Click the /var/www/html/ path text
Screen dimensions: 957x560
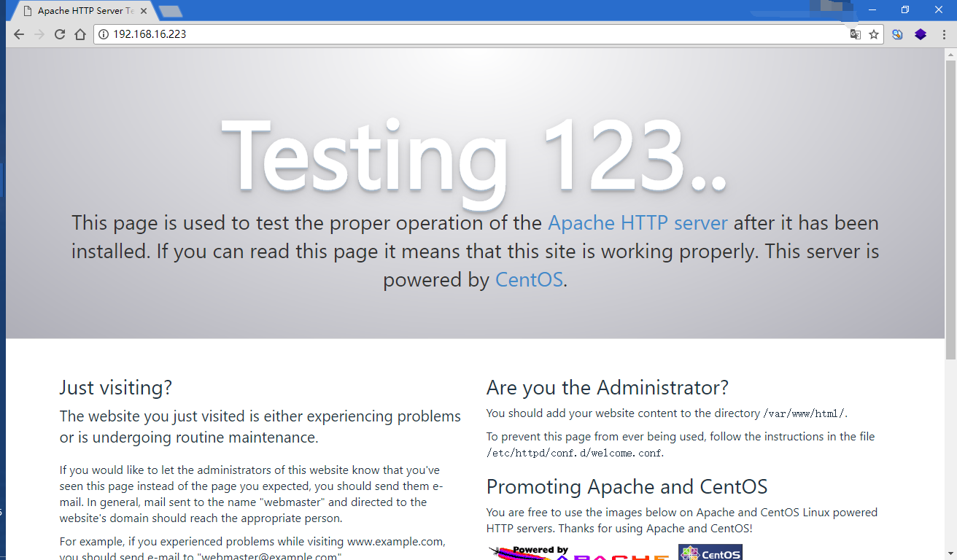[805, 413]
